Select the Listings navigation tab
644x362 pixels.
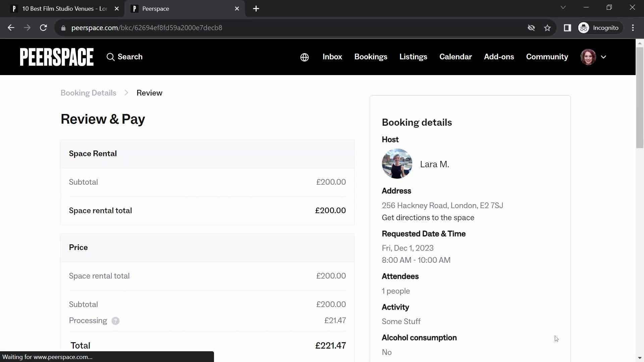[413, 57]
